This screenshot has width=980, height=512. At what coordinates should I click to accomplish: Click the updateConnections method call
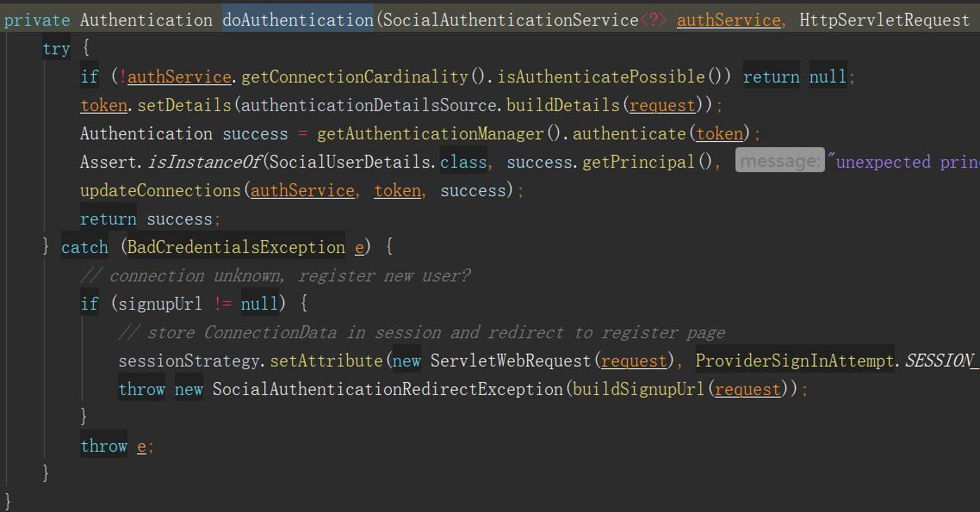click(x=160, y=190)
